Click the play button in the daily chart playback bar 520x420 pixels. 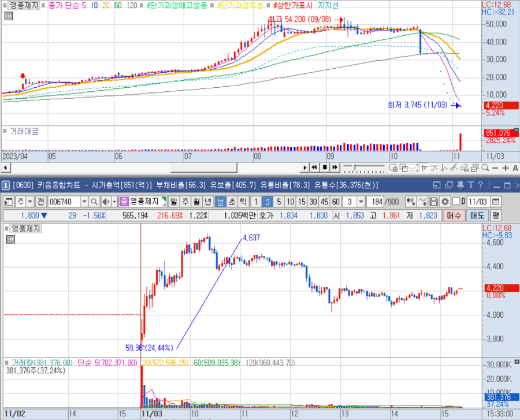tap(304, 168)
